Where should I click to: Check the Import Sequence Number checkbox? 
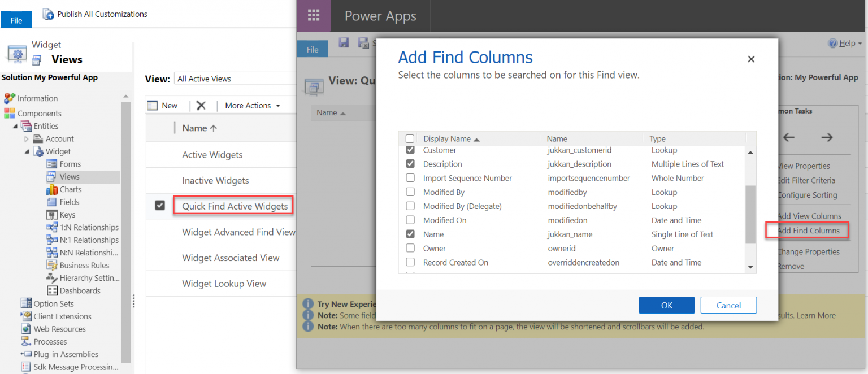410,178
